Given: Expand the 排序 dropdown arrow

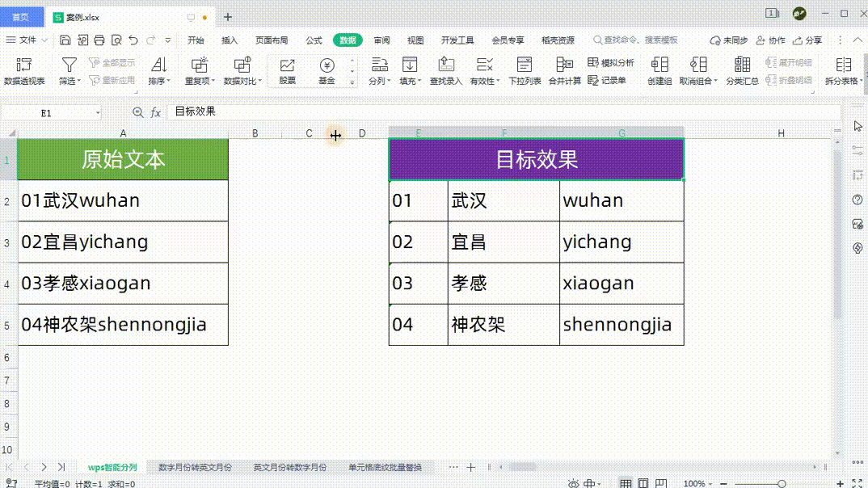Looking at the screenshot, I should [x=168, y=81].
